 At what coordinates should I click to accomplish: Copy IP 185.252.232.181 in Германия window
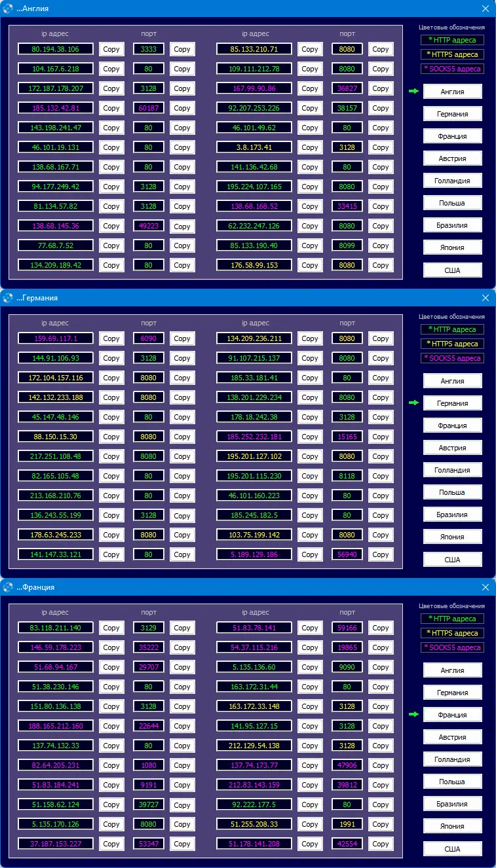click(x=310, y=437)
